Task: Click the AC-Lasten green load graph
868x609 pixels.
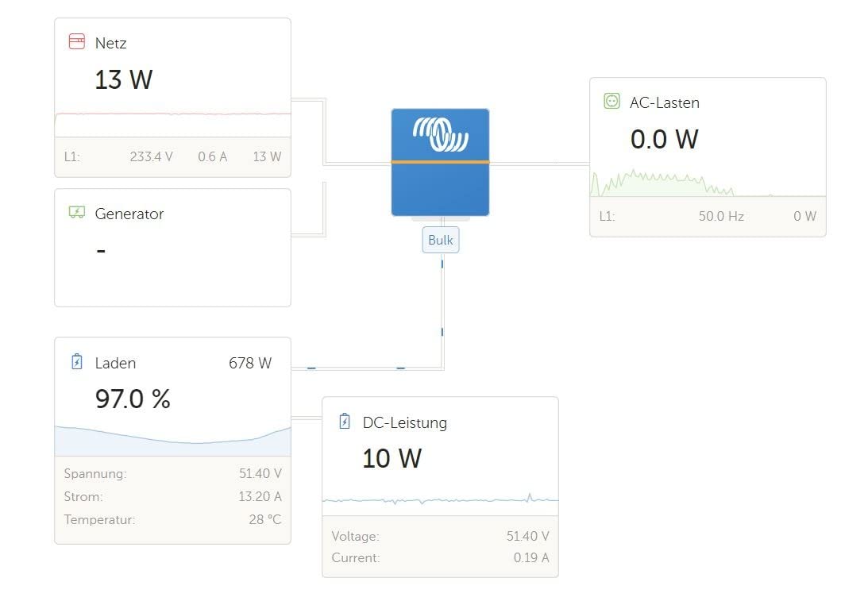Action: point(708,183)
